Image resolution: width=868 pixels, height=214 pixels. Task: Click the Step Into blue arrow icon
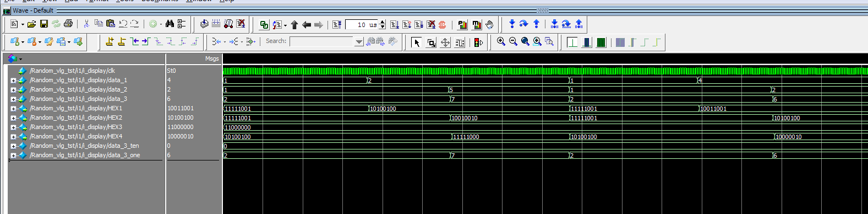pos(512,24)
